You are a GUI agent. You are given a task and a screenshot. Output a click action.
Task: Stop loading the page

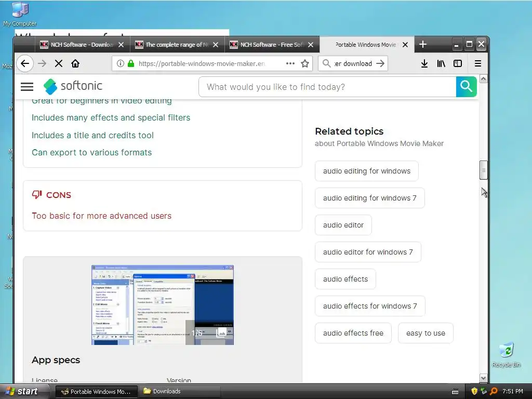[58, 63]
